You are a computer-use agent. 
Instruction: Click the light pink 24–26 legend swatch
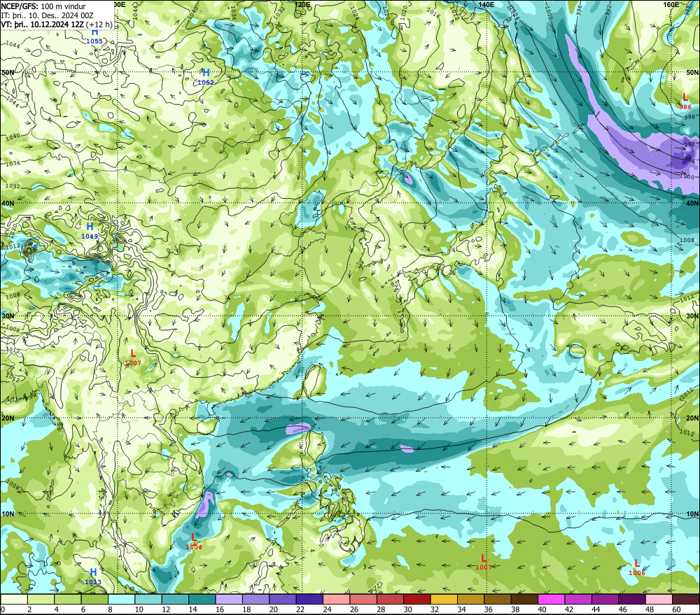pos(337,599)
